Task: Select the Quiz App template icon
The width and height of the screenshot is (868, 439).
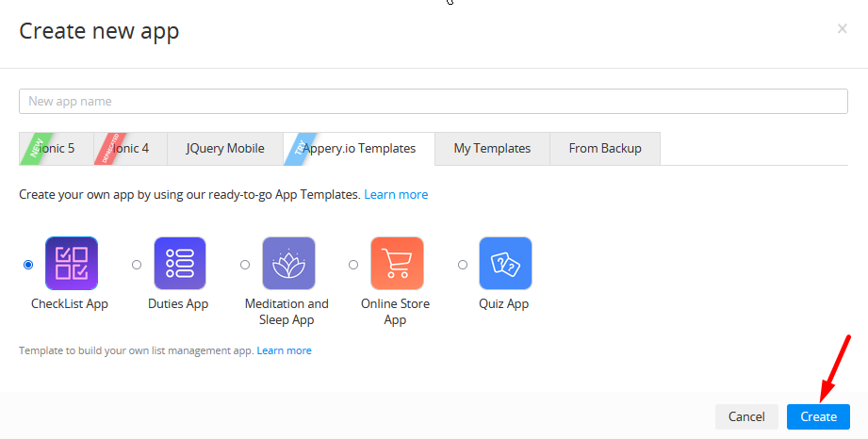Action: click(x=505, y=264)
